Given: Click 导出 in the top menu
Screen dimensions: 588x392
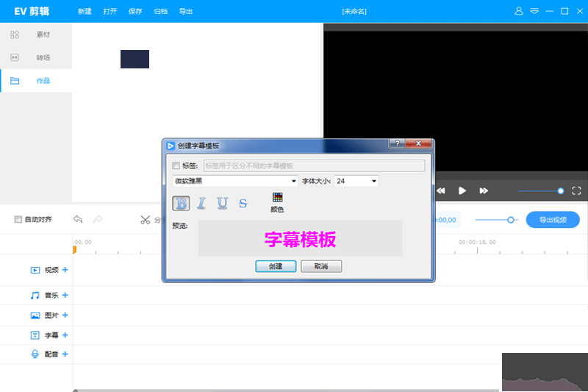Looking at the screenshot, I should coord(186,12).
